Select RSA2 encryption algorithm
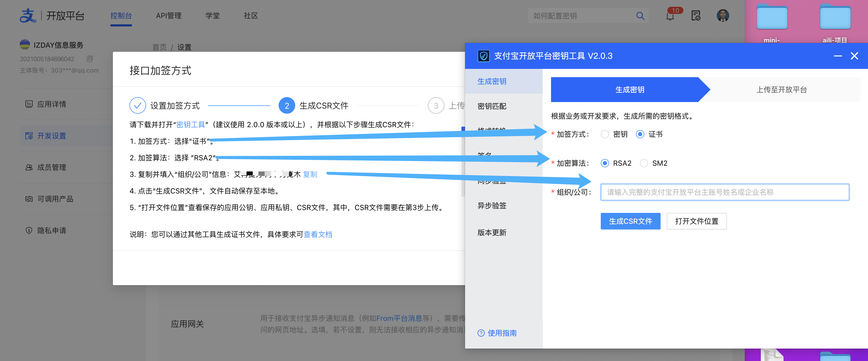Image resolution: width=868 pixels, height=361 pixels. pos(605,163)
